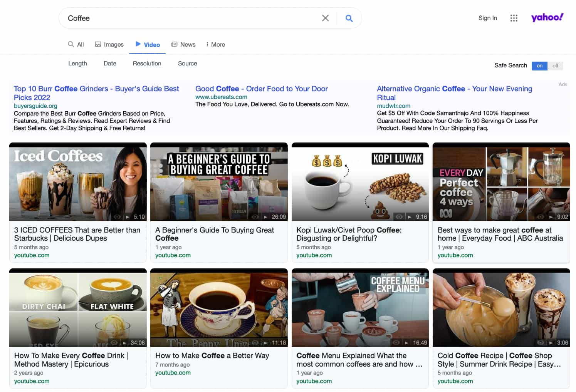Open the Source filter dropdown

(187, 64)
